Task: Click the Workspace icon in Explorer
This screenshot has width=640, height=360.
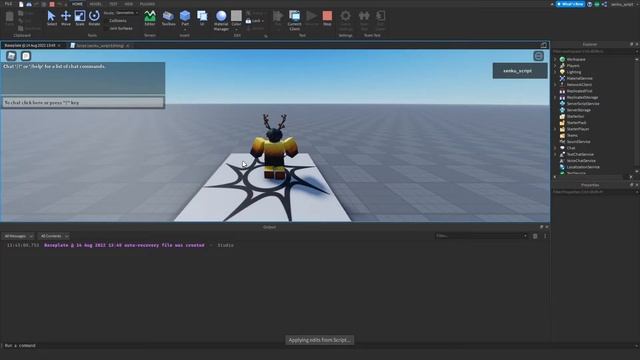Action: (x=562, y=59)
